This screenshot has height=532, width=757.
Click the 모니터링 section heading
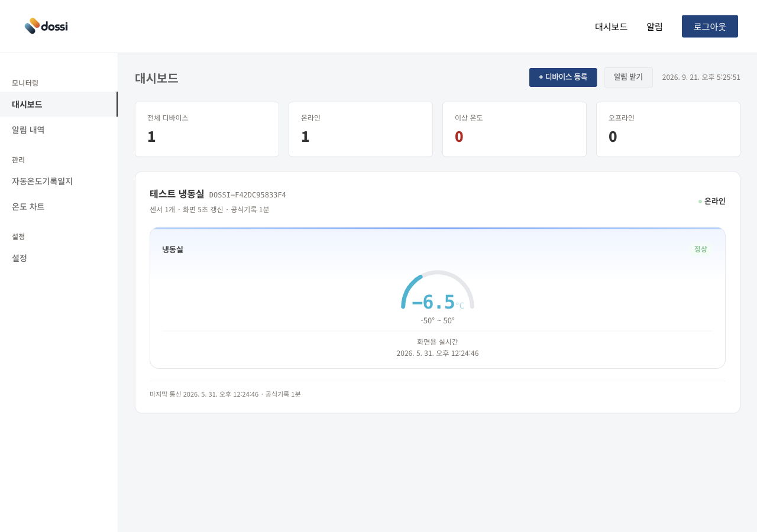pos(25,83)
